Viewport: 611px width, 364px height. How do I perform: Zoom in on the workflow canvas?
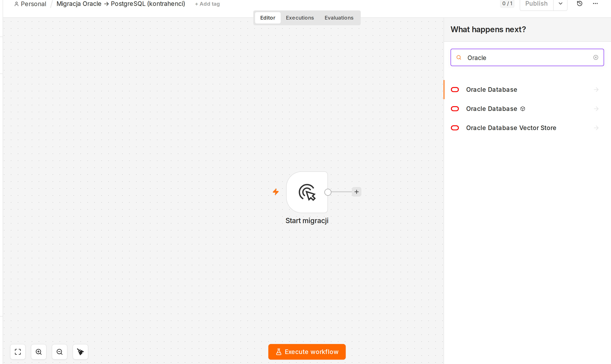(x=39, y=352)
